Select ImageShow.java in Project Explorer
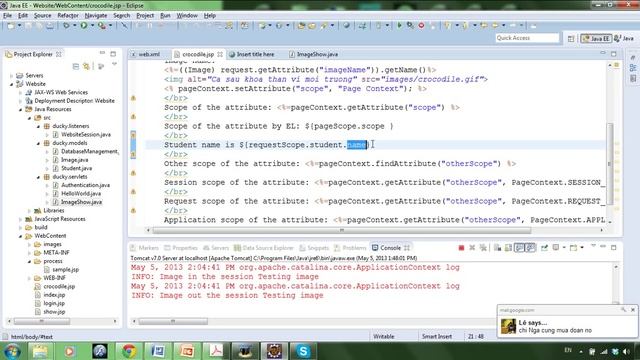Viewport: 640px width, 360px height. (81, 202)
